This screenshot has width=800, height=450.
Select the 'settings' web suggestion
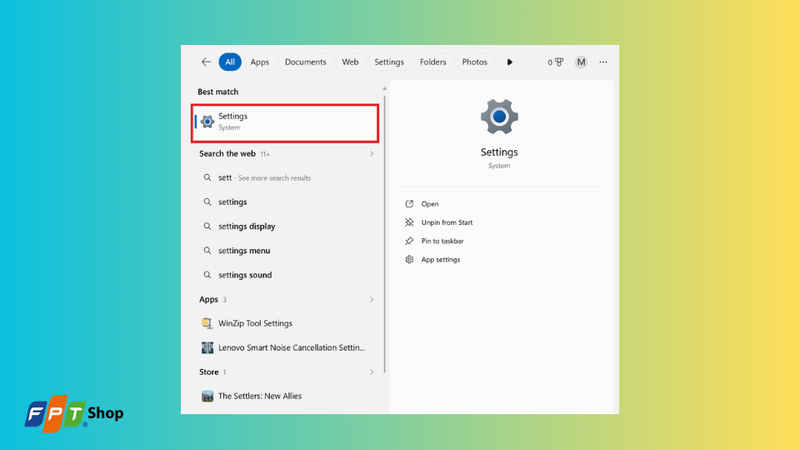click(286, 202)
